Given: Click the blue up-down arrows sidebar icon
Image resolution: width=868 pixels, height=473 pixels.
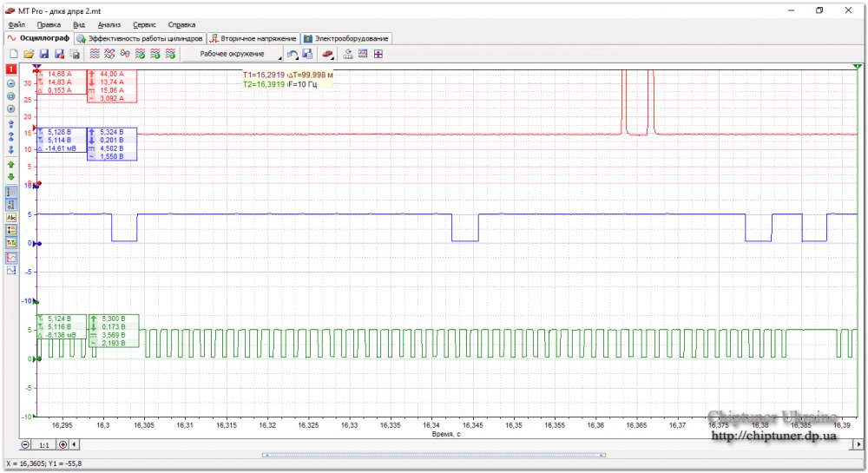Looking at the screenshot, I should pyautogui.click(x=11, y=136).
